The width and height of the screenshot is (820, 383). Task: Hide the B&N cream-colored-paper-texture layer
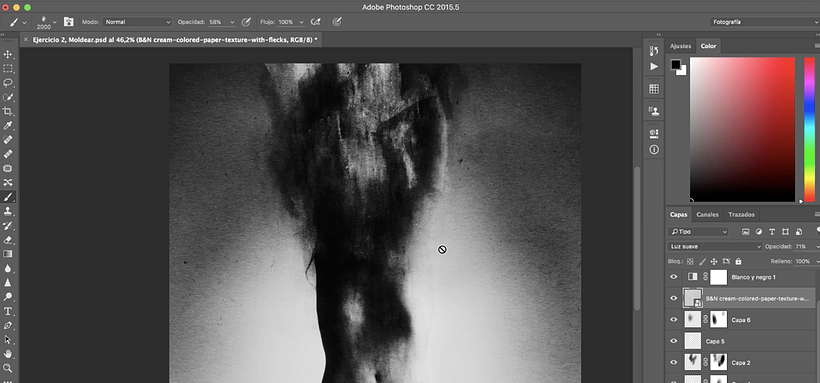coord(674,298)
